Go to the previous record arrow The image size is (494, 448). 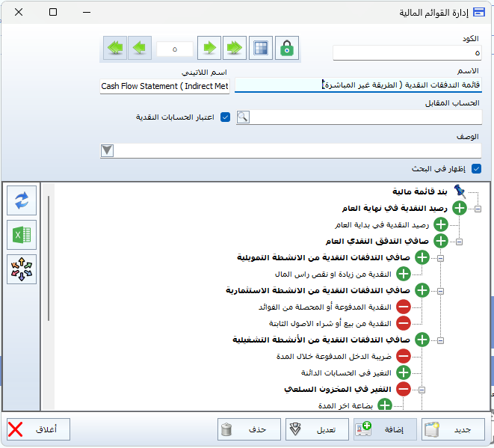139,48
